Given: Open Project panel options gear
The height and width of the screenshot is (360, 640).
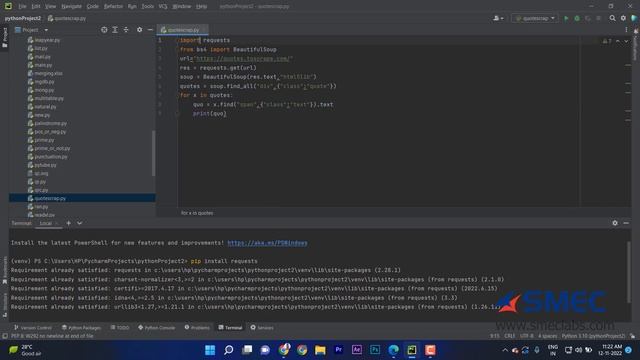Looking at the screenshot, I should (x=140, y=30).
